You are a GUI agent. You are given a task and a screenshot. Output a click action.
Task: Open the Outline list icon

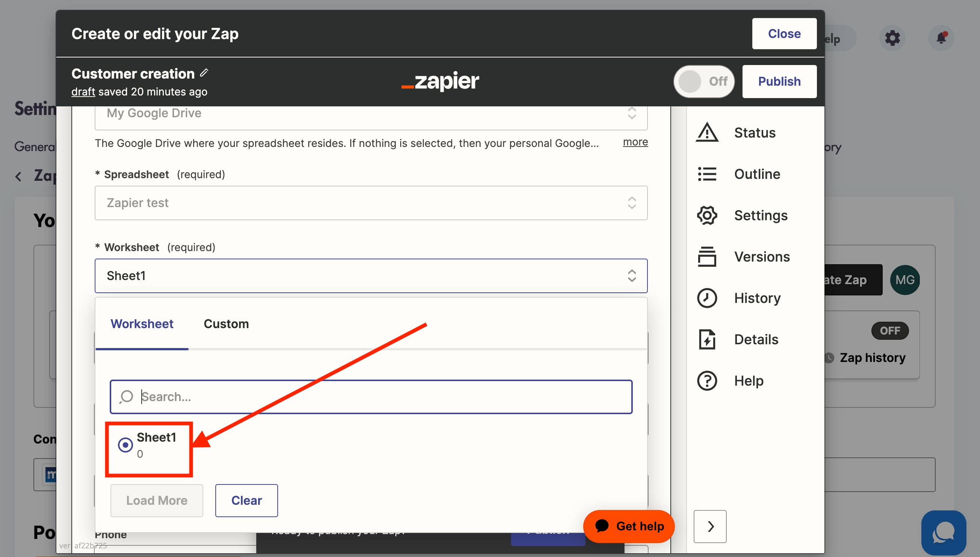pyautogui.click(x=706, y=174)
